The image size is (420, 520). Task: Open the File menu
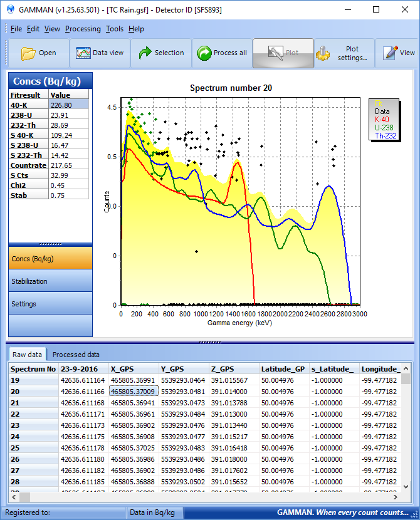pos(16,29)
